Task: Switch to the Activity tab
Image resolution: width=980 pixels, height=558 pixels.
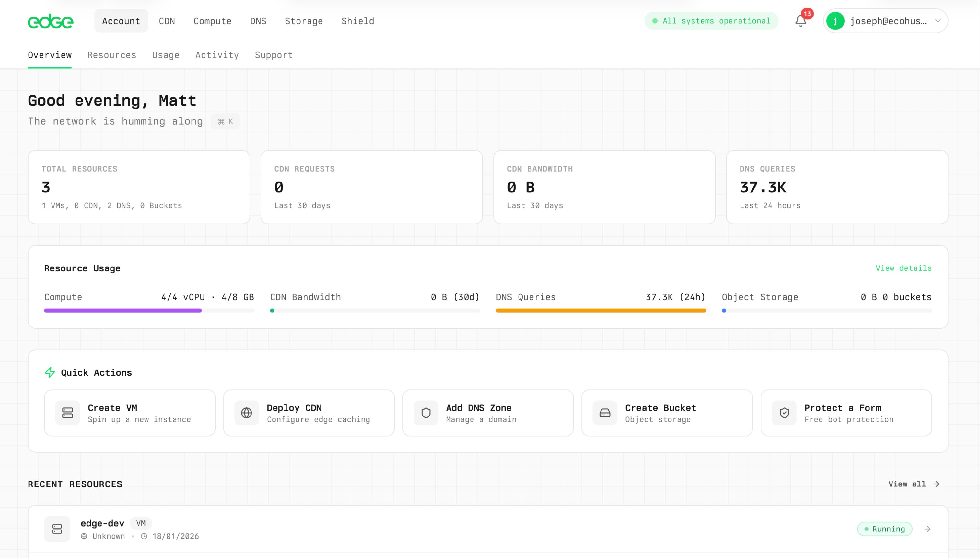Action: [x=217, y=55]
